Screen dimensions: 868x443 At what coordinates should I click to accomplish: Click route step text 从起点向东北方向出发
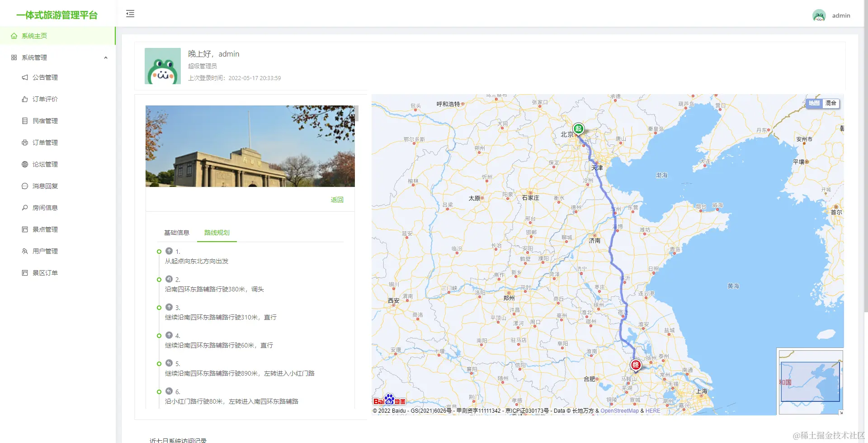click(197, 261)
